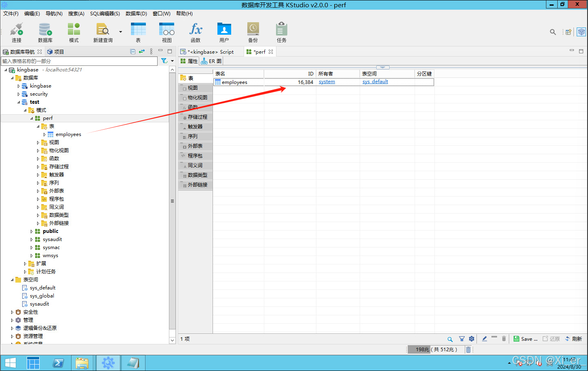
Task: Switch to the 项目 project tab
Action: pyautogui.click(x=55, y=52)
